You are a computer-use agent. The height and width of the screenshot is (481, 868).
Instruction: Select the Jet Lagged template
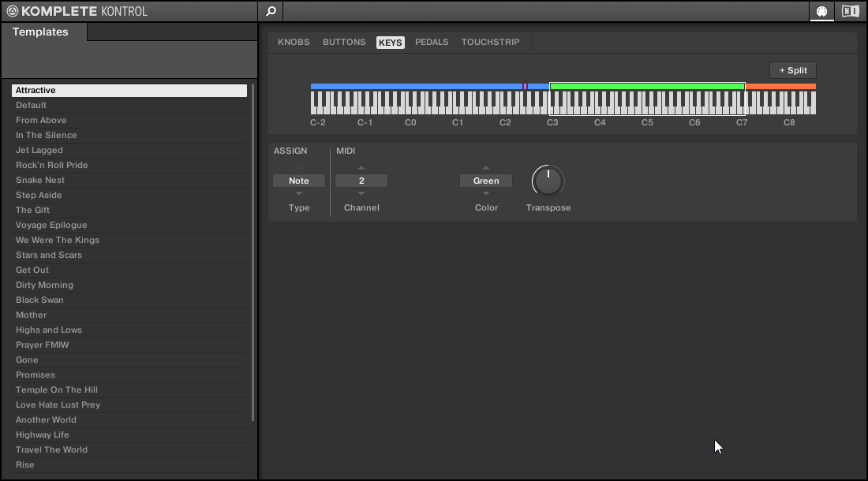129,150
